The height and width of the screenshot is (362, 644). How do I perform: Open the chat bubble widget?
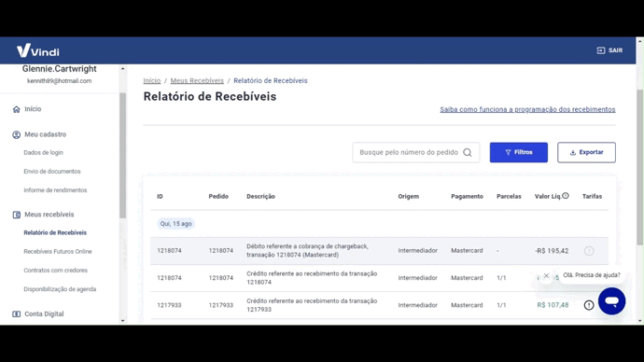click(611, 301)
